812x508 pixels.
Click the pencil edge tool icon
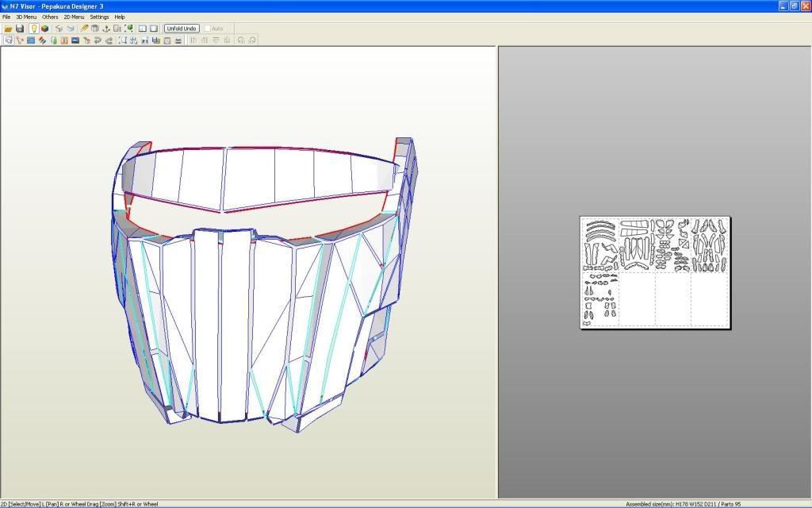click(84, 29)
